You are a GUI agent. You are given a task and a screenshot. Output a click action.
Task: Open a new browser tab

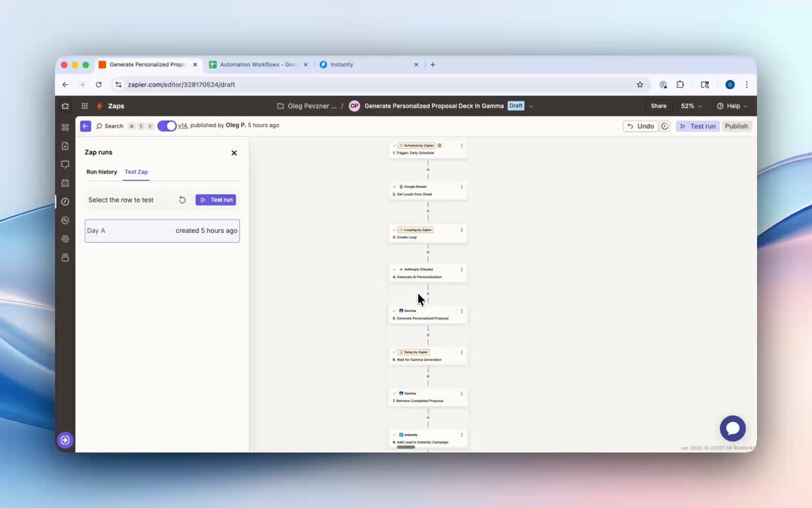pos(433,65)
